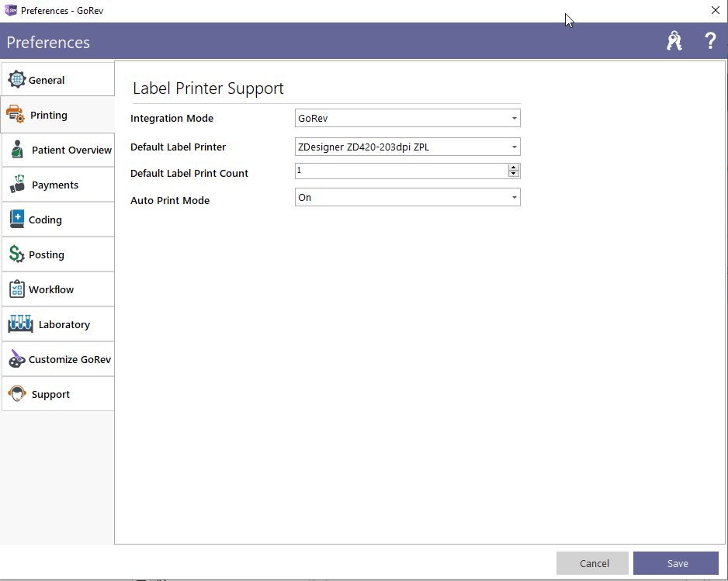Click the GoRev app icon in title bar
Image resolution: width=728 pixels, height=581 pixels.
(10, 10)
